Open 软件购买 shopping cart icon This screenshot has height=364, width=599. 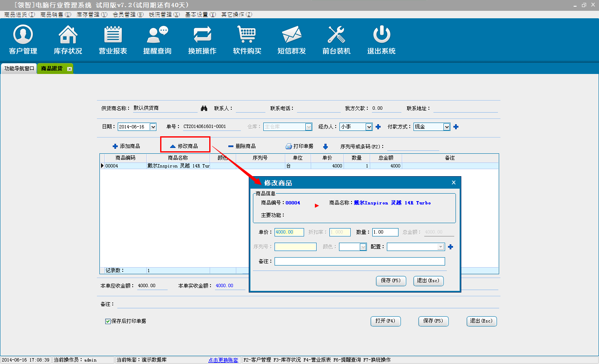click(247, 35)
